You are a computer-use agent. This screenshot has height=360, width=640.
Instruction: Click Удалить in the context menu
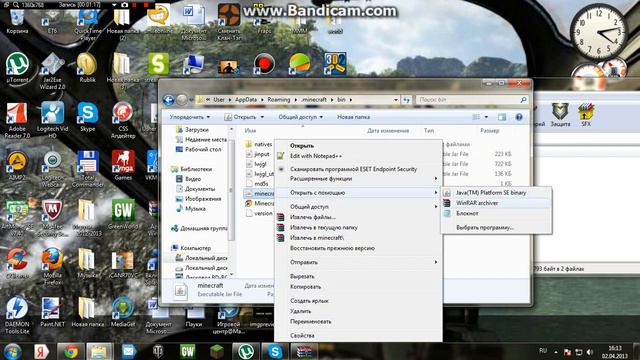(x=358, y=311)
